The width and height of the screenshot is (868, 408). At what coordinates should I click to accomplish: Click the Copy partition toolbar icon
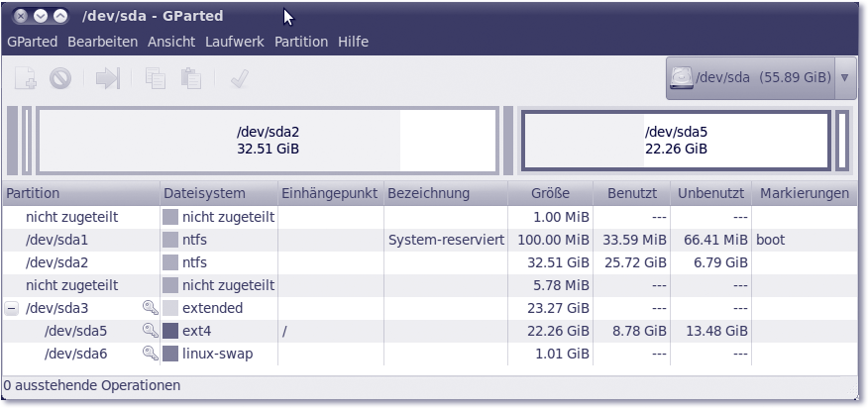pos(155,79)
